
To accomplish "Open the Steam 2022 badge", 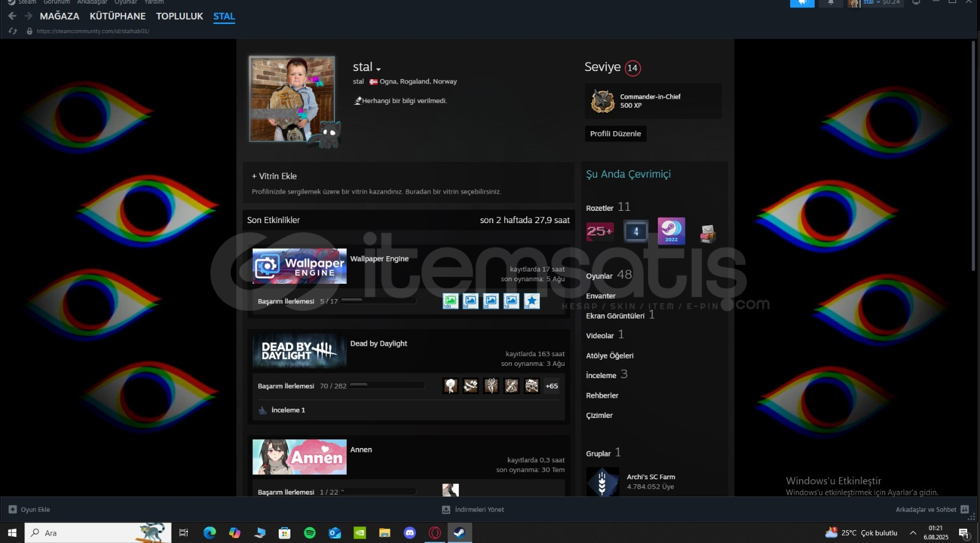I will [x=671, y=230].
